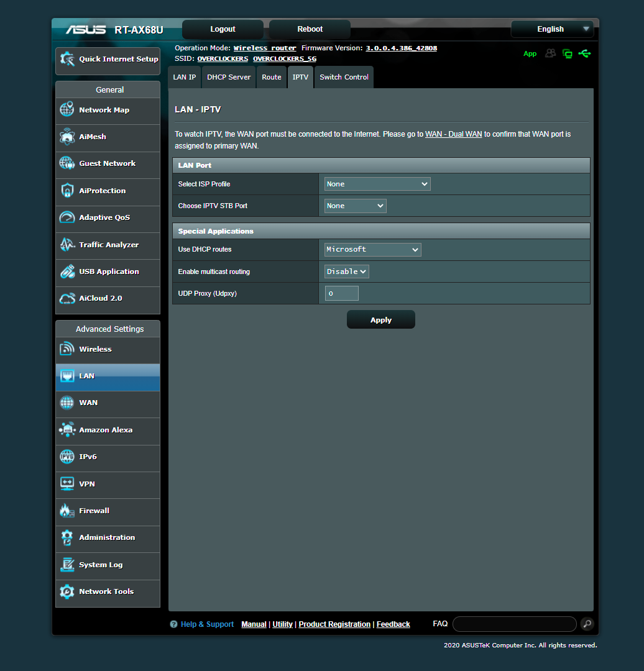Open the Product Registration link
The image size is (644, 671).
(x=334, y=624)
